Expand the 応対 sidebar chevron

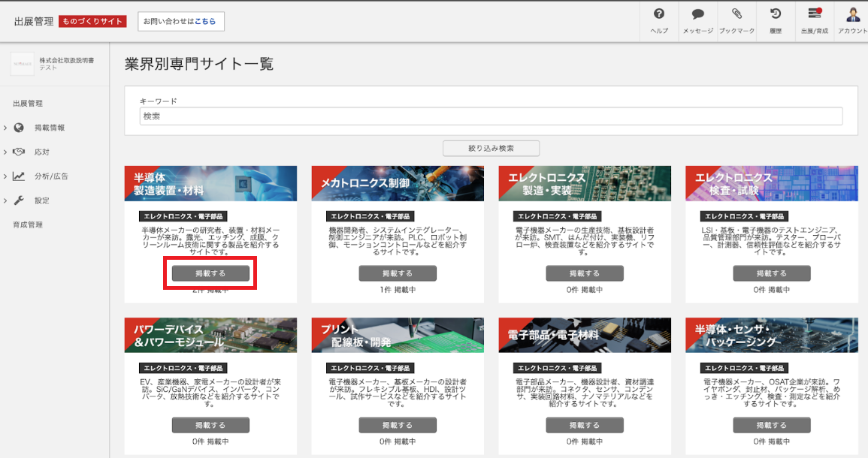(5, 150)
